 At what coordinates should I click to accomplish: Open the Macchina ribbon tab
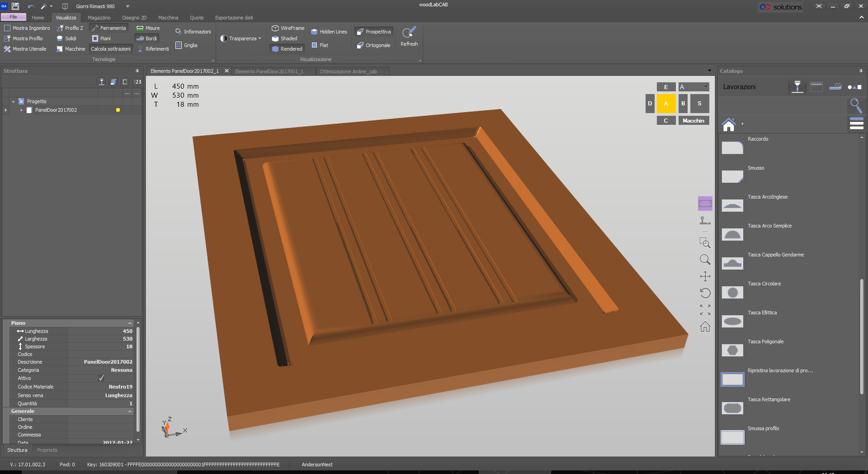coord(168,18)
